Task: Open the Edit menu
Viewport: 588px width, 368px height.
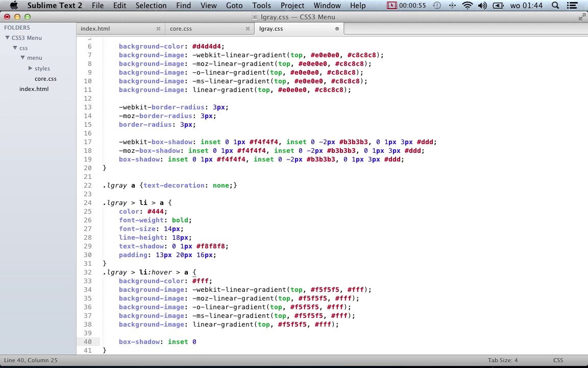Action: [x=119, y=5]
